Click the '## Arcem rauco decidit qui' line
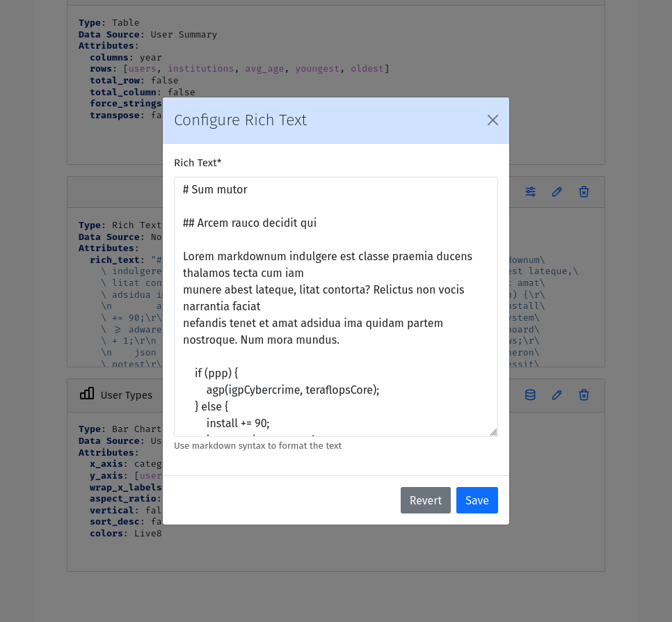 pos(250,223)
